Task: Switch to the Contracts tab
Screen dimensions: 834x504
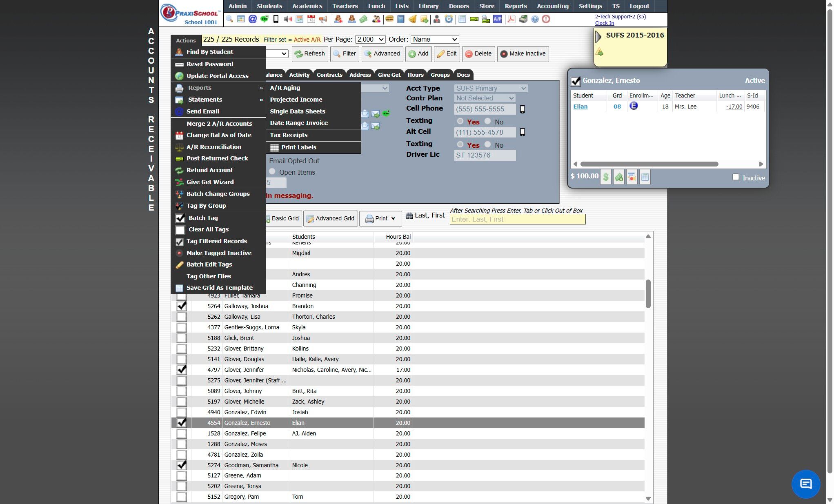Action: [329, 75]
